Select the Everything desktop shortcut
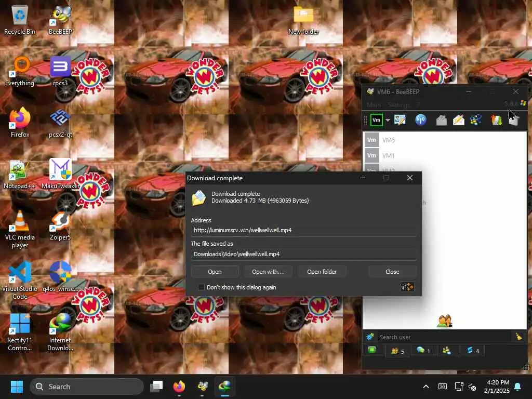The image size is (532, 399). point(20,71)
